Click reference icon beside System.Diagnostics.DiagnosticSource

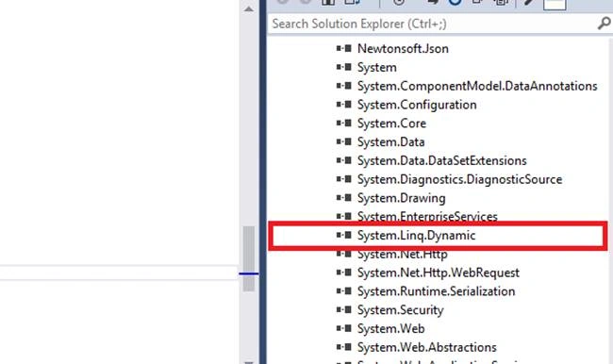(x=343, y=178)
